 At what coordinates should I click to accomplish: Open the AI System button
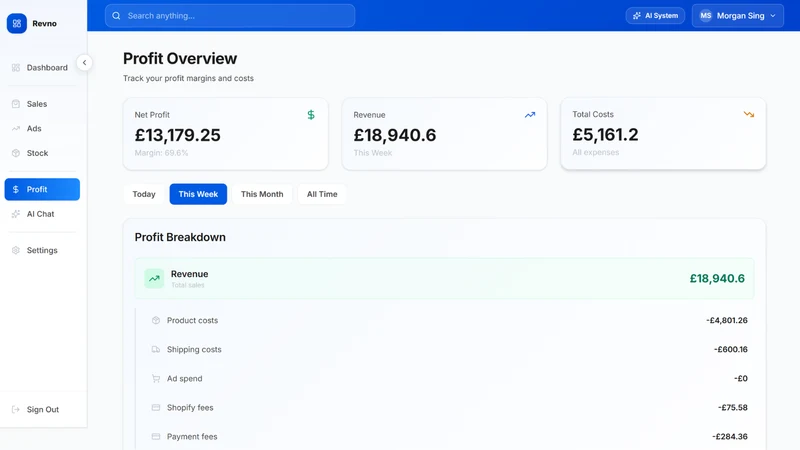coord(655,16)
